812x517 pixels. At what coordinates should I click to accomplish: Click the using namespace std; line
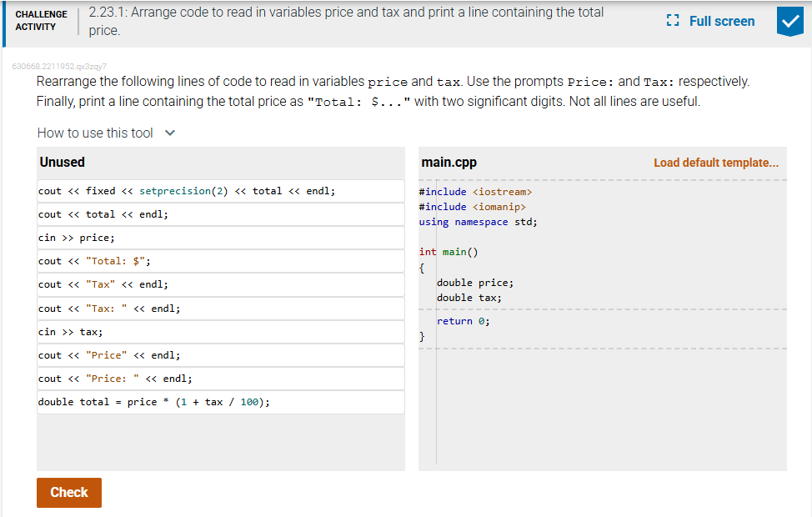[478, 223]
